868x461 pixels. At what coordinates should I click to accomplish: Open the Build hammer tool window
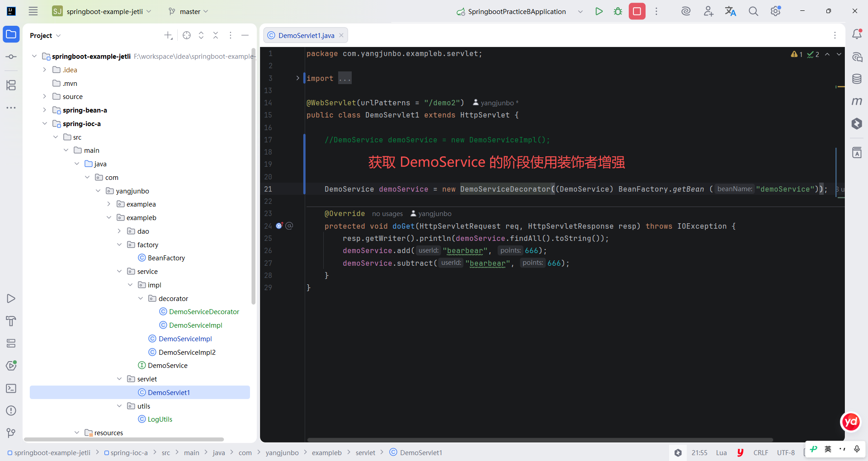(11, 321)
